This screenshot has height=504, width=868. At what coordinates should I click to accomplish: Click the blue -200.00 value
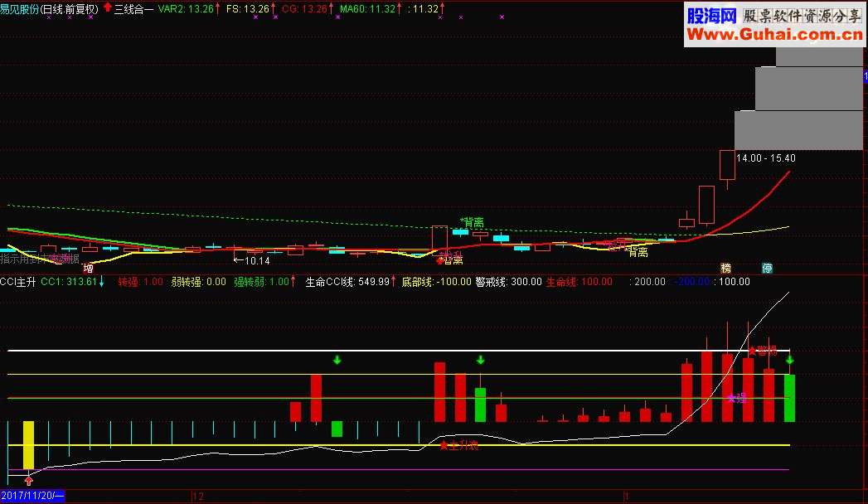tap(691, 282)
